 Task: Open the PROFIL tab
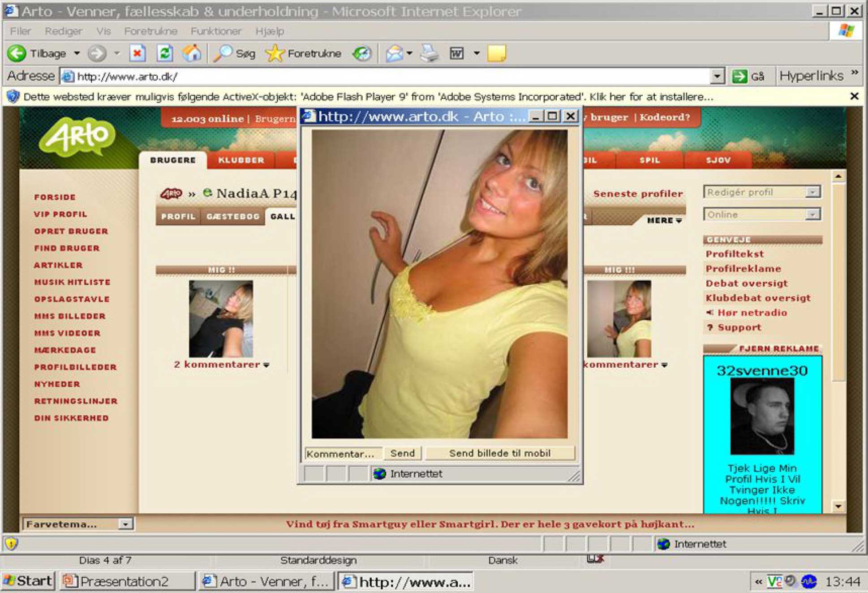point(178,216)
